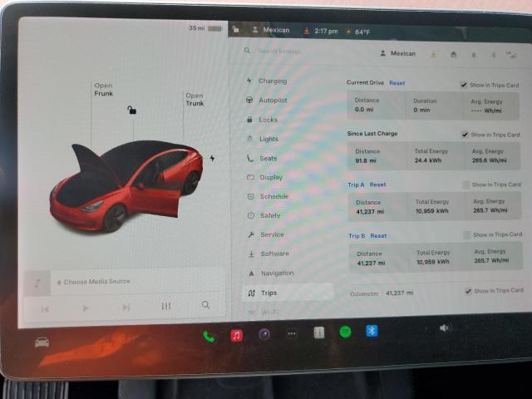The width and height of the screenshot is (532, 399).
Task: Tap the 35 mi battery range indicator
Action: point(205,28)
